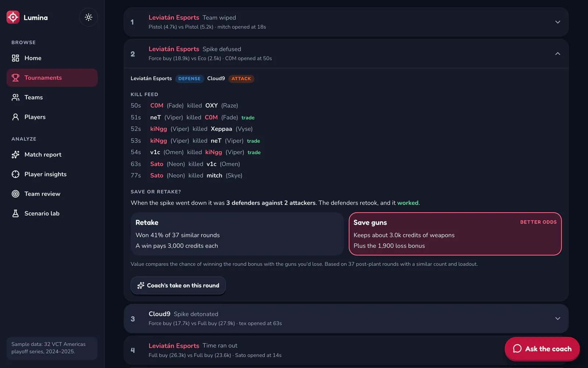The width and height of the screenshot is (588, 368).
Task: Open the Match report label
Action: [43, 155]
